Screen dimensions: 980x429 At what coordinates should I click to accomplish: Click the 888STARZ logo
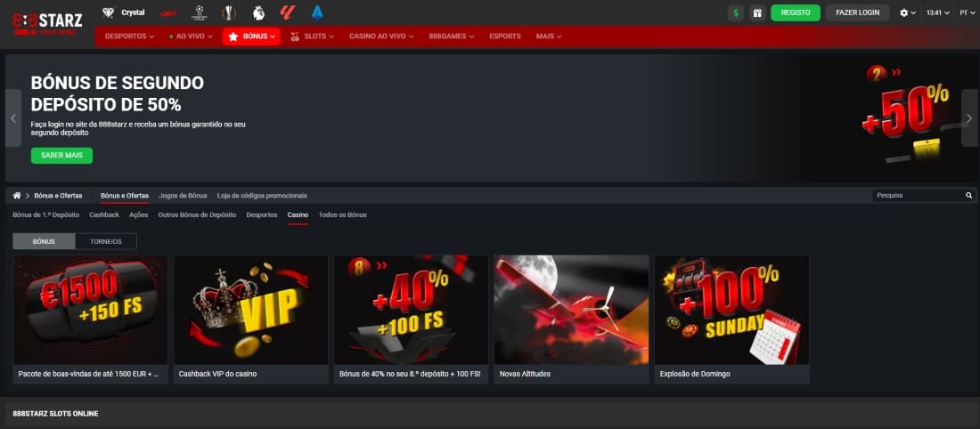click(47, 24)
